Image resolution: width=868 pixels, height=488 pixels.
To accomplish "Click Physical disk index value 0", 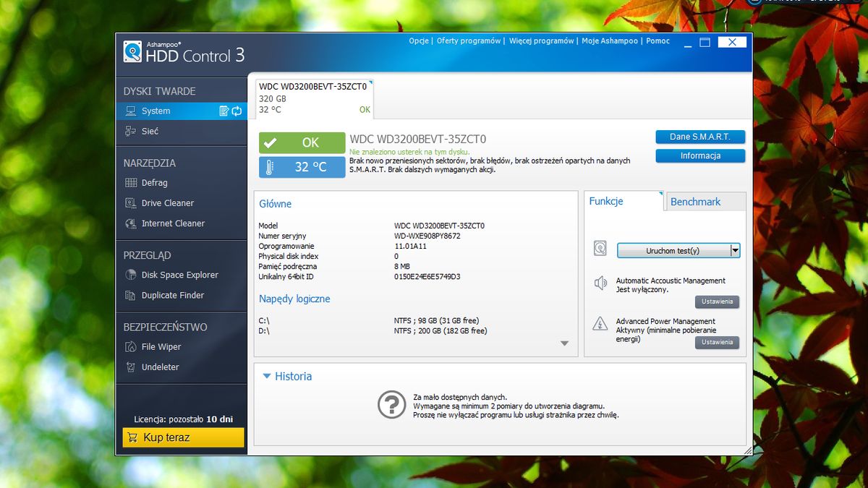I will (396, 256).
